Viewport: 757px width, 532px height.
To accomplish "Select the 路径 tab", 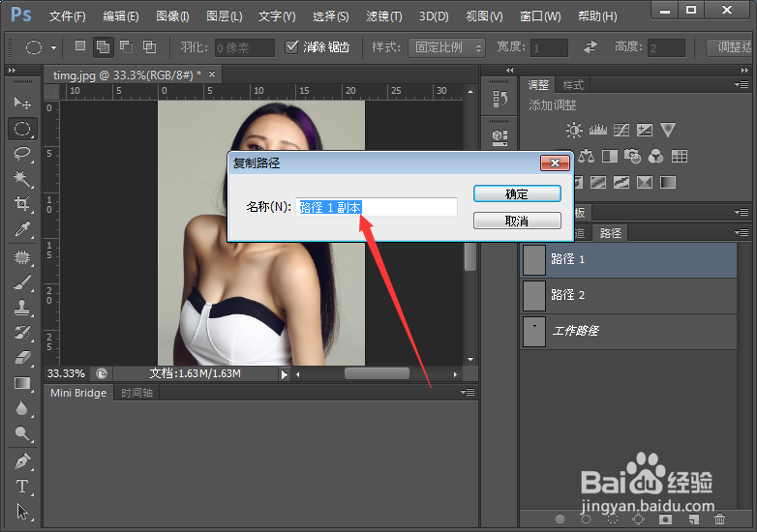I will 610,233.
